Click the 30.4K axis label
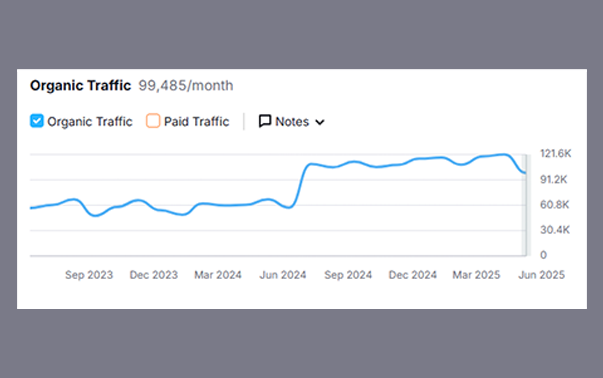The width and height of the screenshot is (603, 378). click(x=555, y=230)
